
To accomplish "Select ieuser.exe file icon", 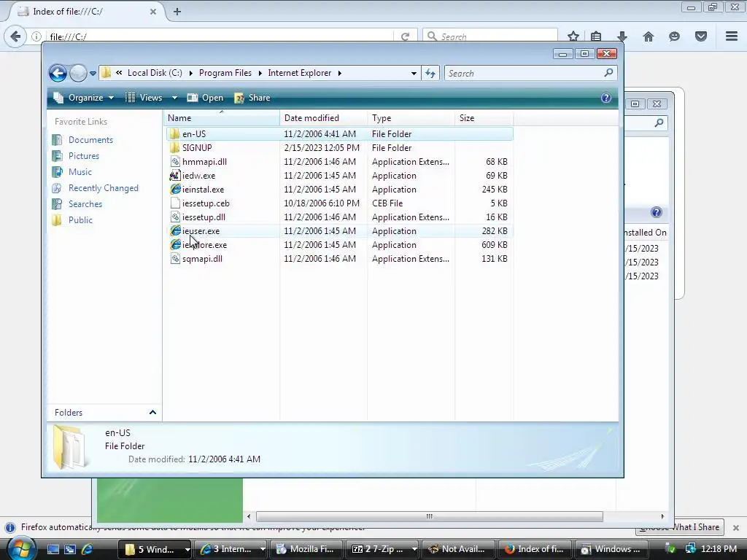I will (175, 230).
